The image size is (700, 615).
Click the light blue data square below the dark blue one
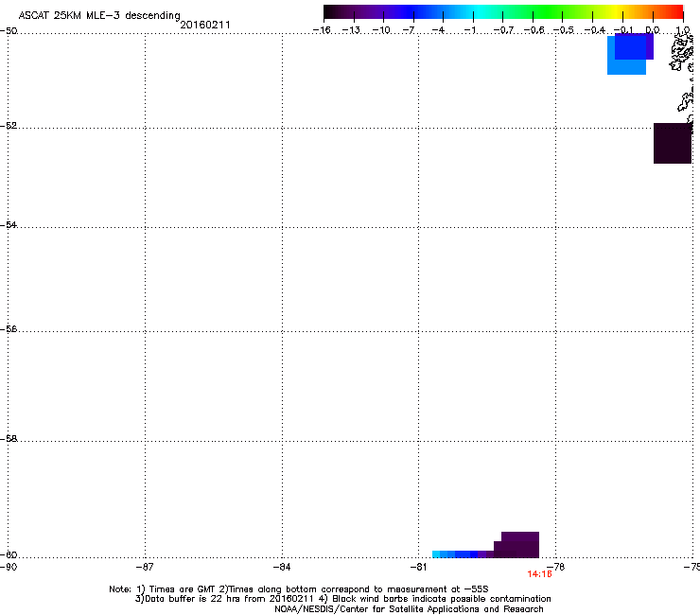(626, 67)
